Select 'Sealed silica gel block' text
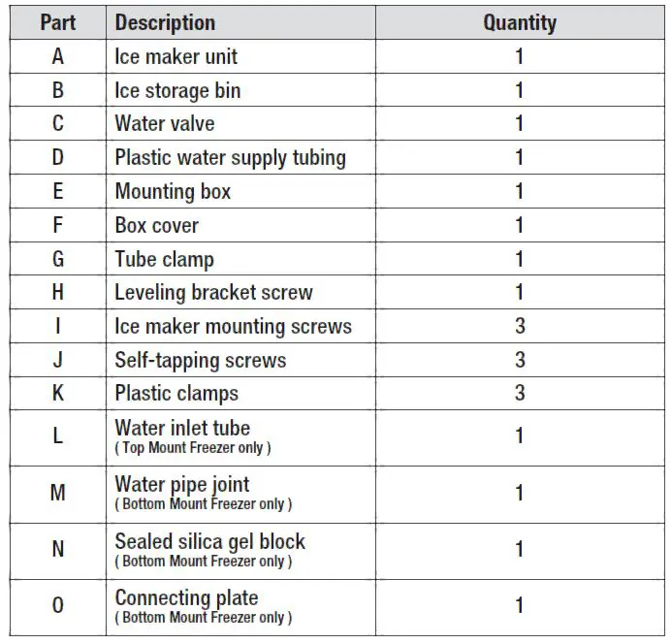Screen dimensions: 672x644 coord(210,541)
